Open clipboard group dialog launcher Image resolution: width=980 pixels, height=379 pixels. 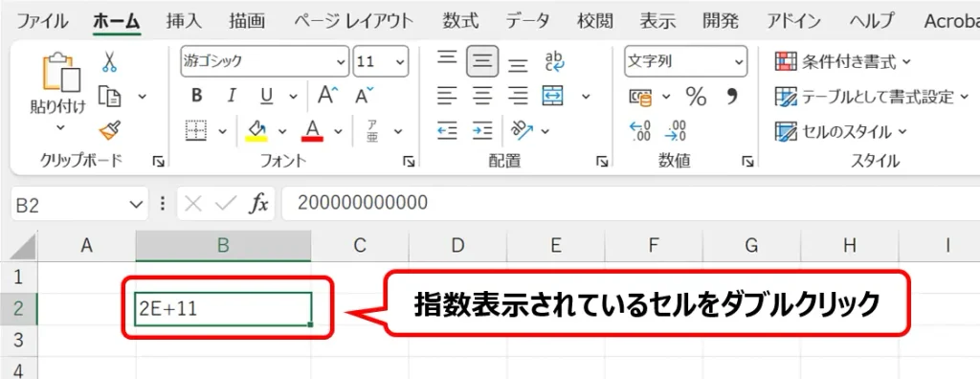158,162
